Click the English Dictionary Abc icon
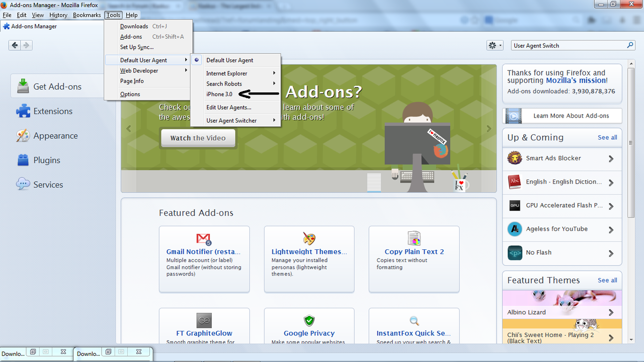Viewport: 644px width, 362px height. pos(515,182)
